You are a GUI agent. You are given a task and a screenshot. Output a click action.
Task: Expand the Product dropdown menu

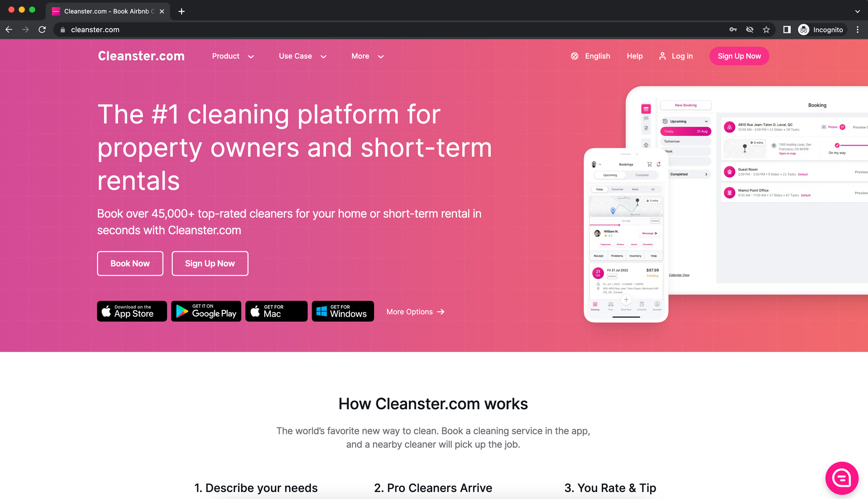click(x=233, y=56)
